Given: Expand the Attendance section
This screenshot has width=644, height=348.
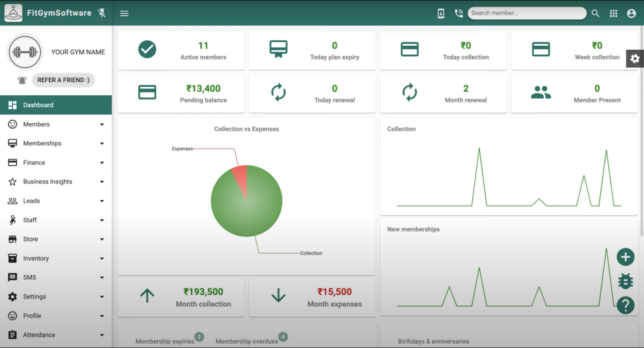Looking at the screenshot, I should [x=39, y=335].
